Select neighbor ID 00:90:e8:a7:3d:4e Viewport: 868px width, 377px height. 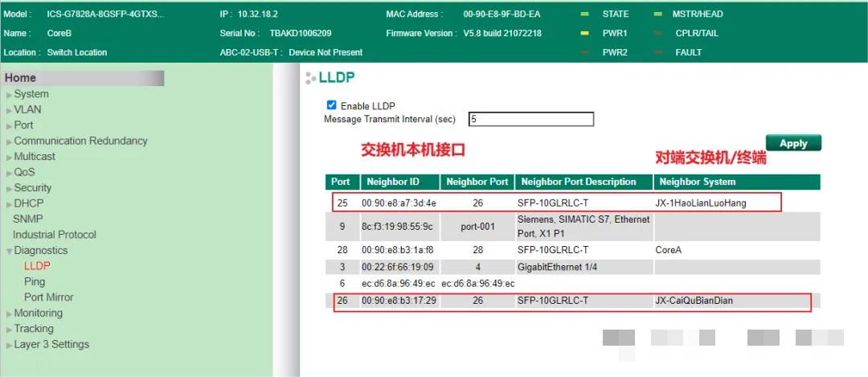point(399,203)
